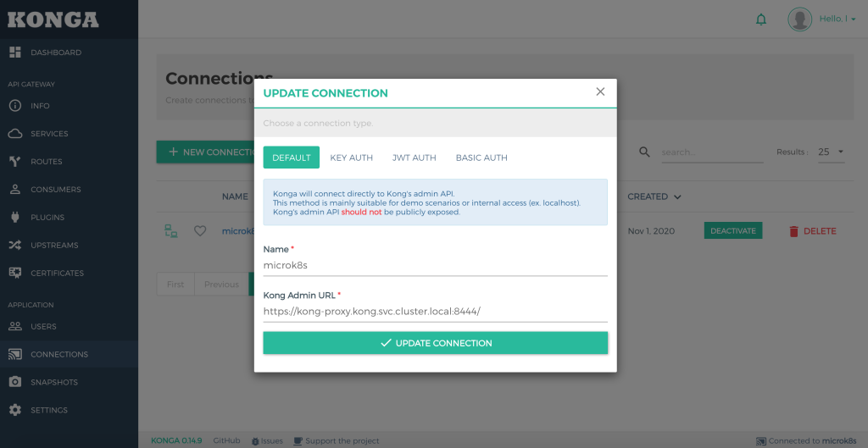Click the search magnifier icon
The image size is (868, 448).
tap(644, 152)
